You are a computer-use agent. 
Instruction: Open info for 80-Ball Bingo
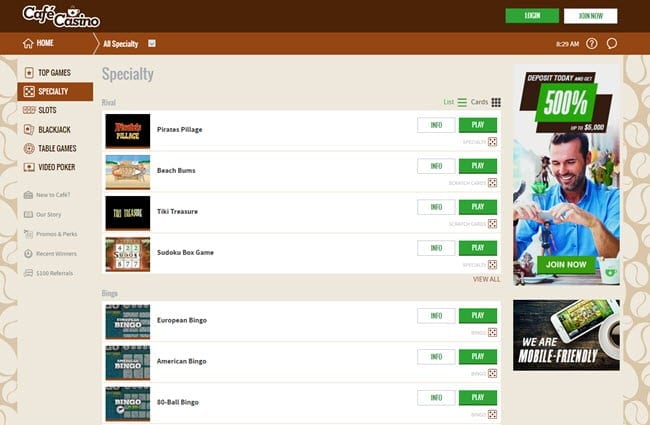pyautogui.click(x=436, y=398)
